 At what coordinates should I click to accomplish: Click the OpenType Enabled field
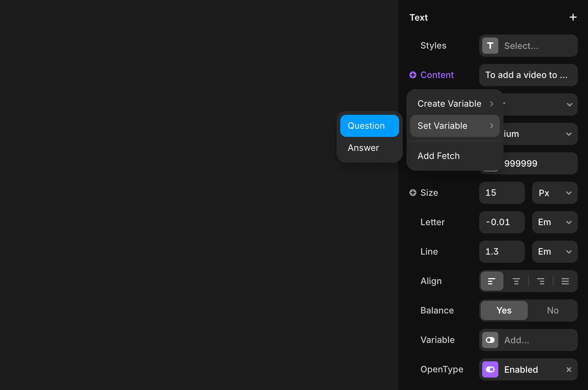(528, 369)
